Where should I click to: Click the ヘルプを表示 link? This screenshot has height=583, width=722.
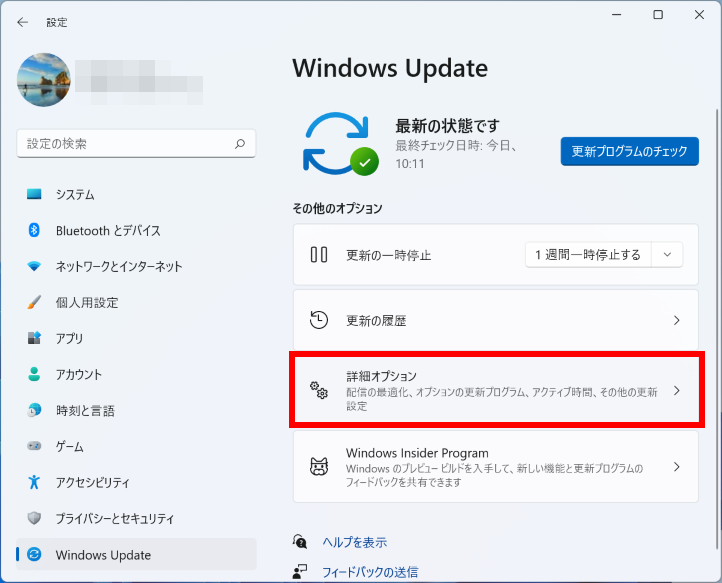click(x=355, y=542)
